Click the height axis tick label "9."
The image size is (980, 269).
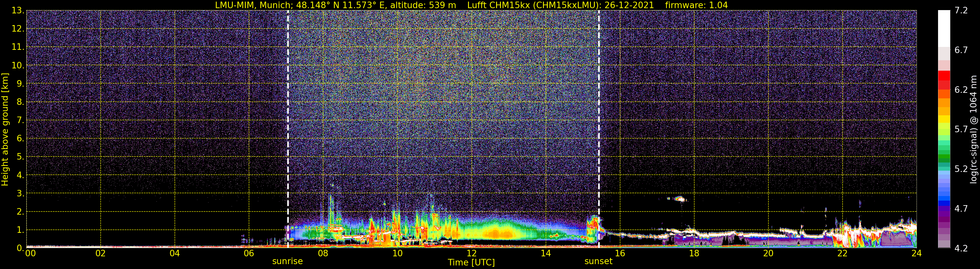click(x=20, y=84)
